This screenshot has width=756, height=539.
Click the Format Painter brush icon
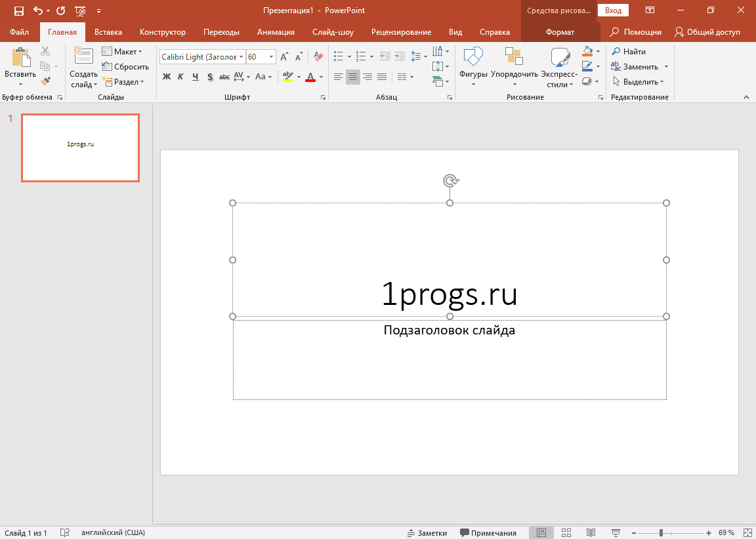point(45,81)
